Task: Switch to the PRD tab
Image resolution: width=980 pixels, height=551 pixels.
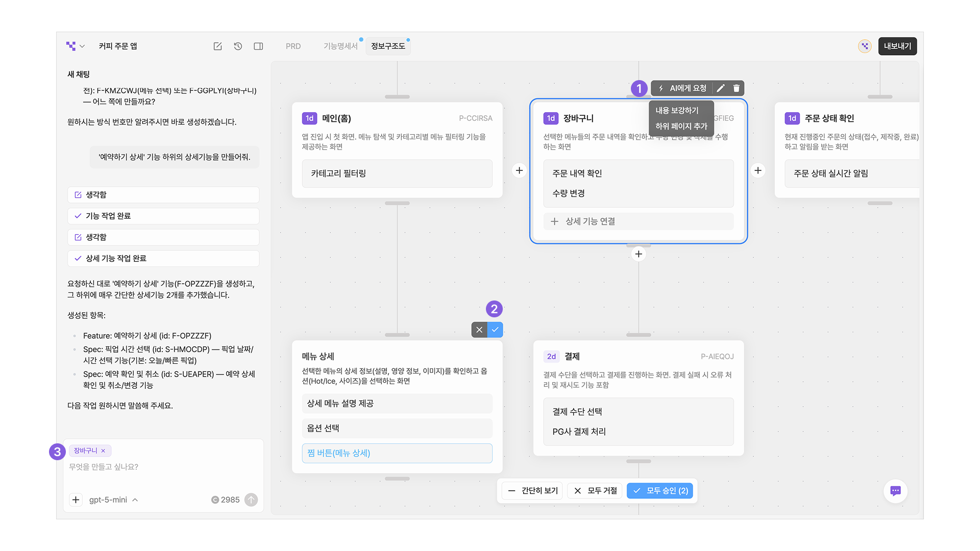Action: tap(293, 46)
